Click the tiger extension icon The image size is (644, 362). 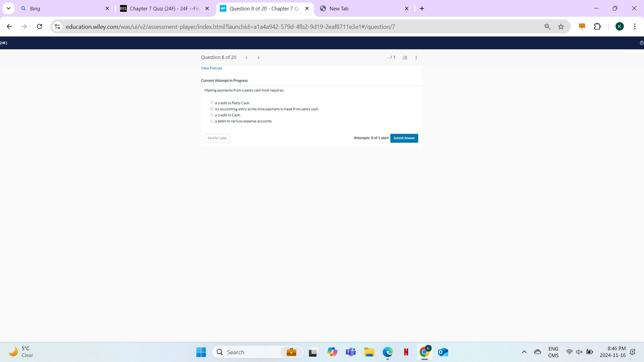coord(582,26)
